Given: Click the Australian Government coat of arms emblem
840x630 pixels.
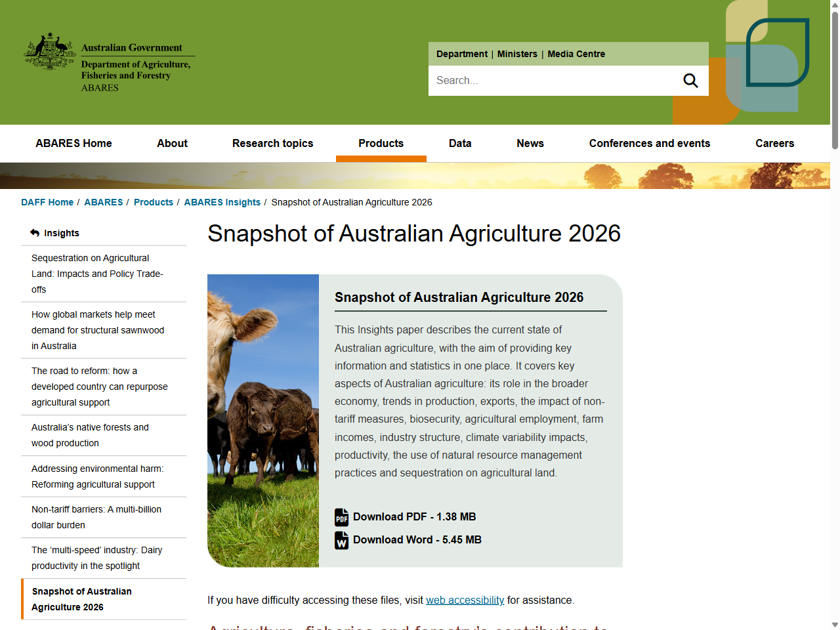Looking at the screenshot, I should pyautogui.click(x=49, y=52).
